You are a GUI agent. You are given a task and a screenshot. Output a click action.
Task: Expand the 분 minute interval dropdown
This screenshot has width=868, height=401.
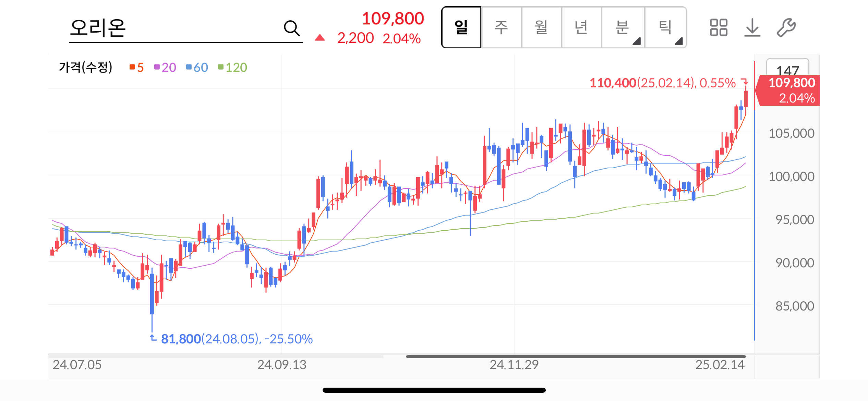(x=623, y=27)
